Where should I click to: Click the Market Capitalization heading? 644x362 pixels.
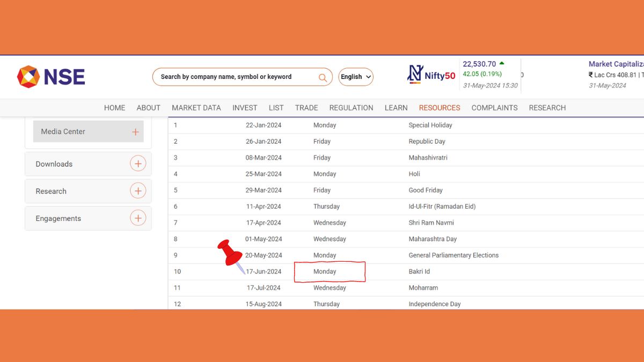(x=616, y=64)
